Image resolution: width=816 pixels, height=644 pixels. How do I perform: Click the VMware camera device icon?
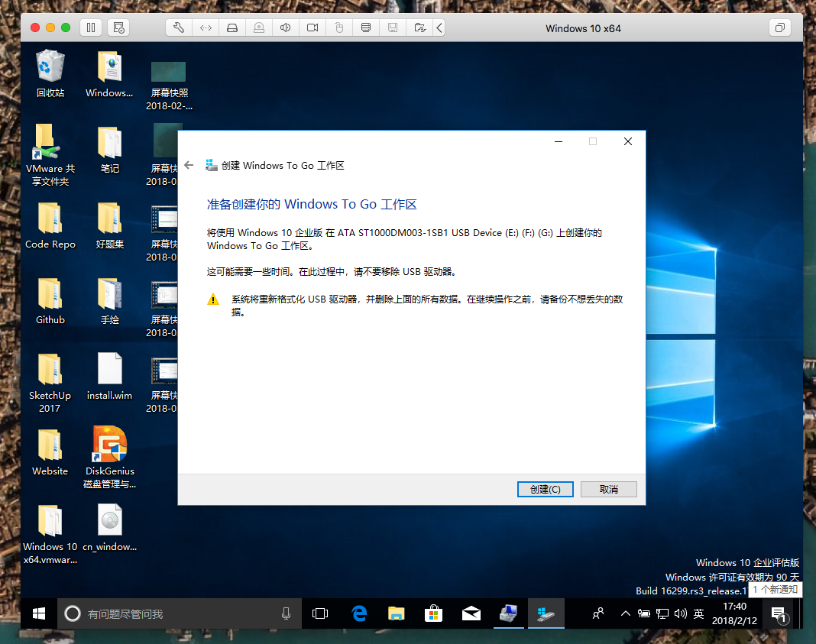[312, 28]
